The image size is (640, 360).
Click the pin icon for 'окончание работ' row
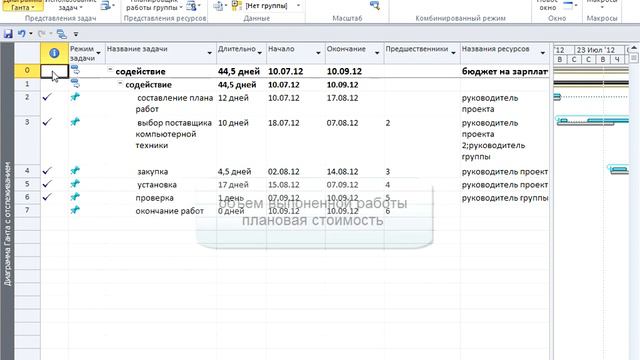[75, 210]
